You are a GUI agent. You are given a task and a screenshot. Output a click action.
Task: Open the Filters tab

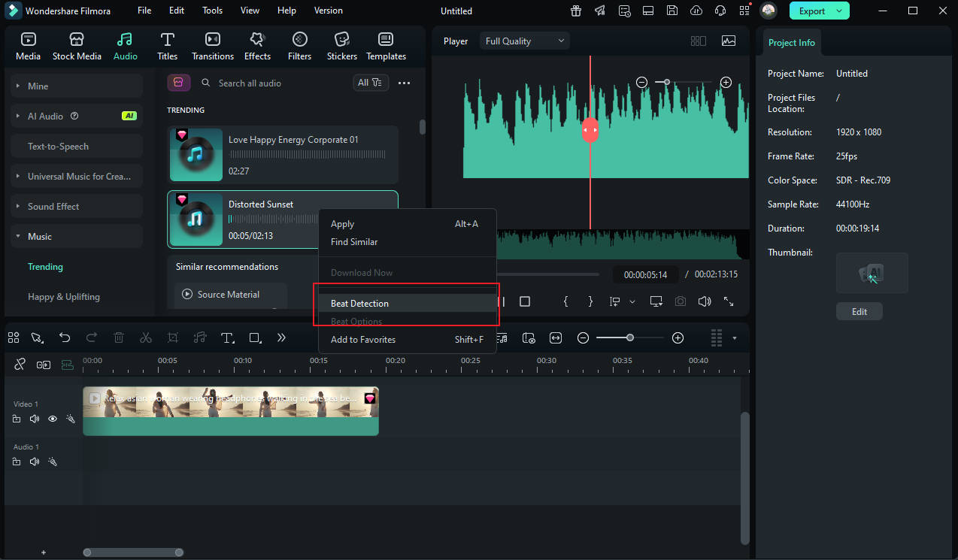point(299,47)
